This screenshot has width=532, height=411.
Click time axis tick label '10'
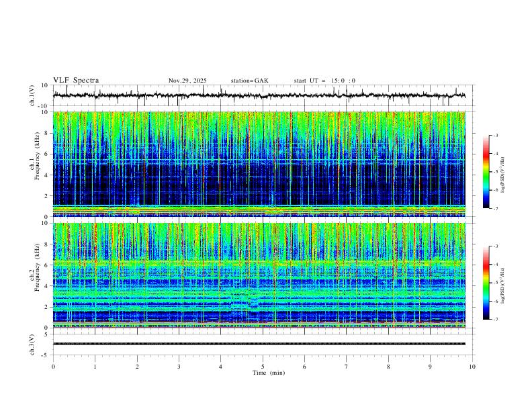tap(472, 367)
